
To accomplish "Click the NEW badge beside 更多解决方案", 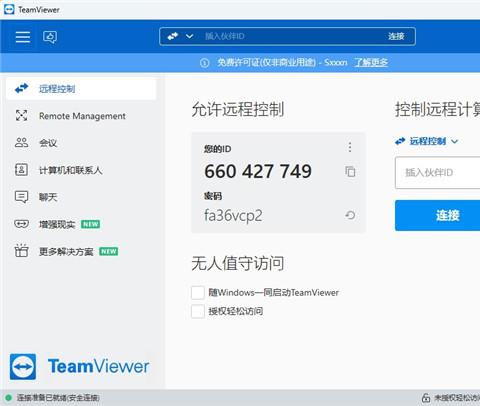I will 109,251.
